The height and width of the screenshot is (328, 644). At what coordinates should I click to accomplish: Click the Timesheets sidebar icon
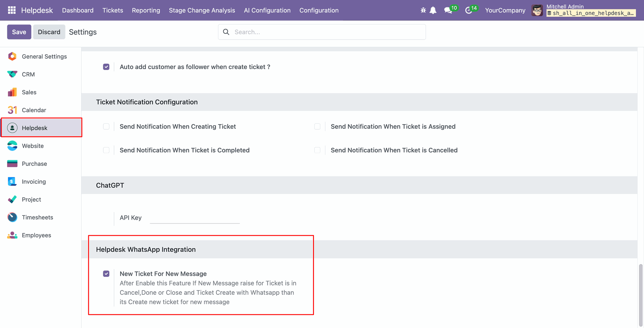click(x=12, y=217)
